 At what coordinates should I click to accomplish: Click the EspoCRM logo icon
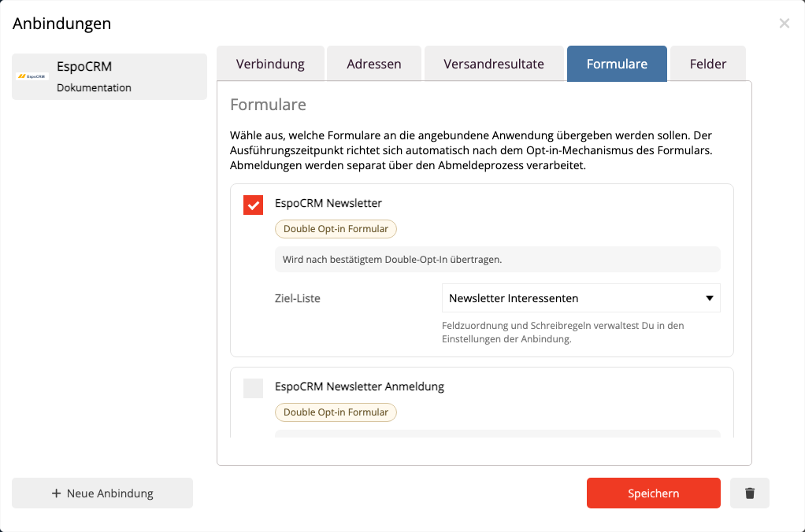tap(32, 76)
